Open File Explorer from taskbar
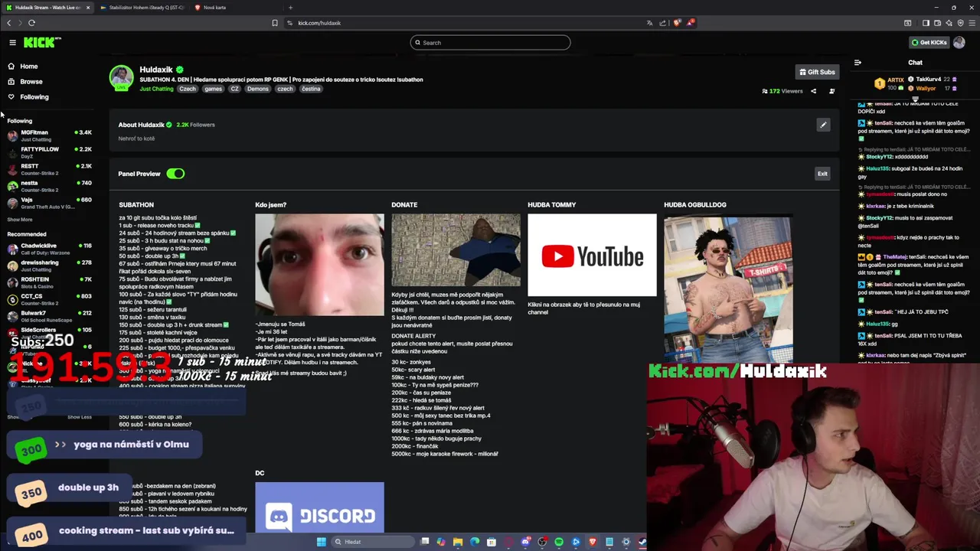Screen dimensions: 980x551 pyautogui.click(x=458, y=542)
